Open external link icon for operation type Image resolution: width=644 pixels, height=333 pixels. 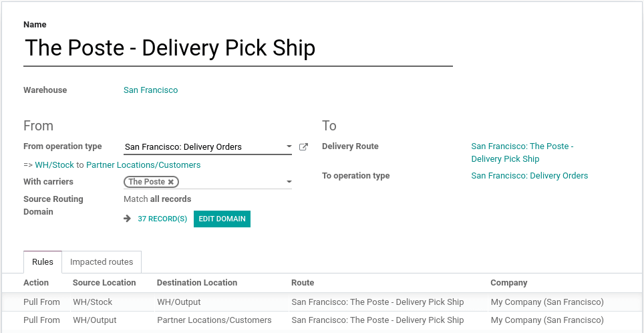click(303, 147)
